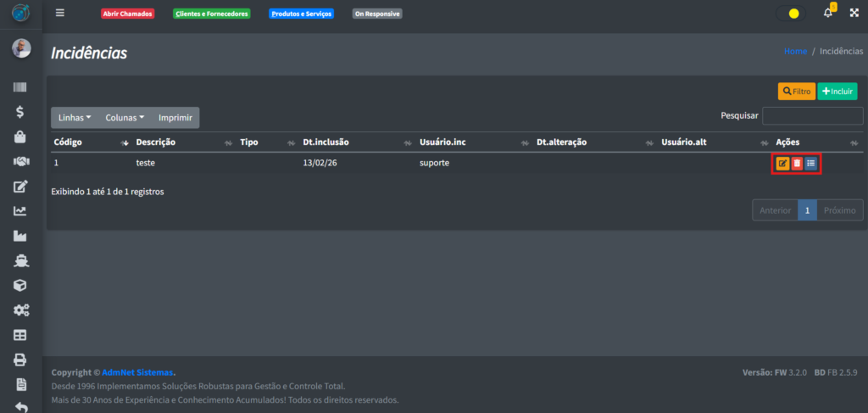Open the Colunas dropdown
This screenshot has height=413, width=868.
[125, 118]
